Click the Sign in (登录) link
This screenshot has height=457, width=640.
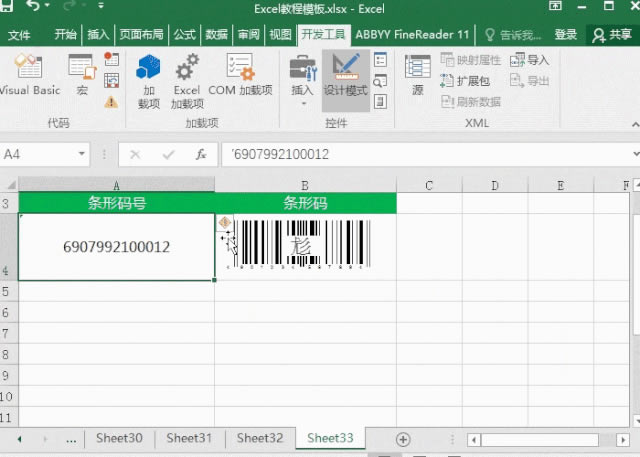click(566, 34)
